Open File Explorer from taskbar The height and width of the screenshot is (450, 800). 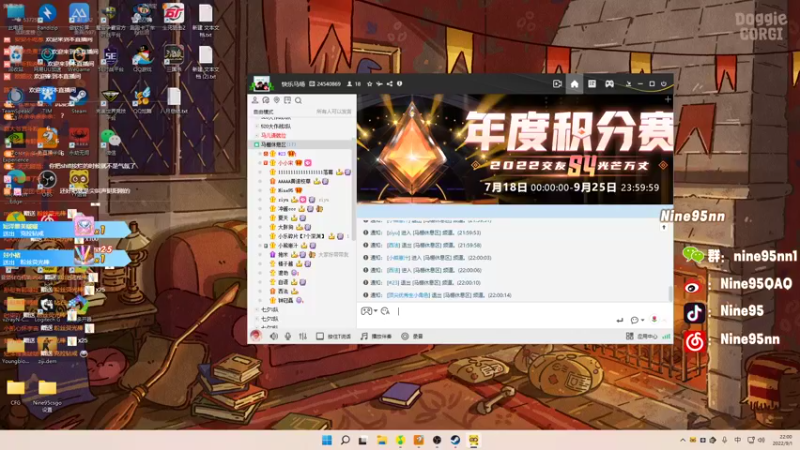coord(382,440)
